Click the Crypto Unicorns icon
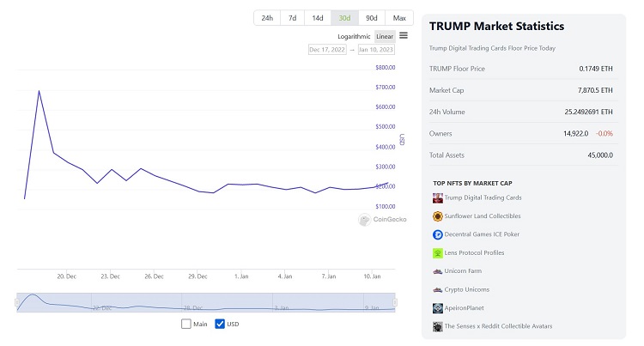This screenshot has height=346, width=644. point(437,290)
